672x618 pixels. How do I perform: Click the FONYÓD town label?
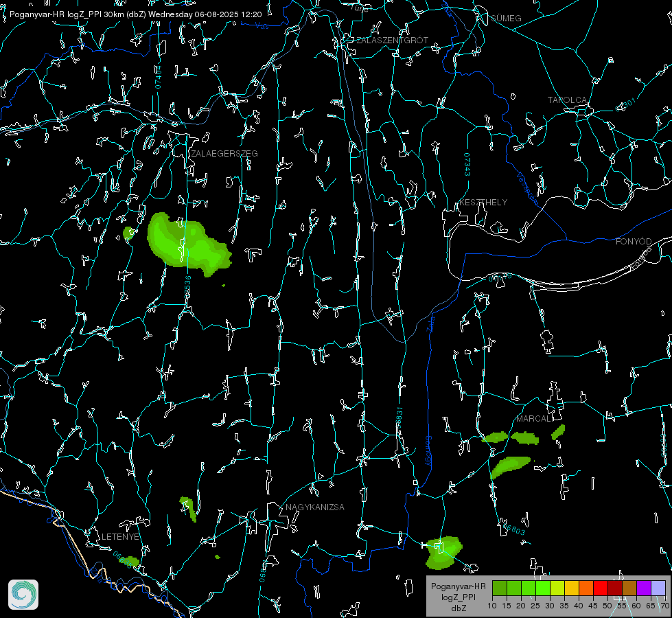pos(634,242)
